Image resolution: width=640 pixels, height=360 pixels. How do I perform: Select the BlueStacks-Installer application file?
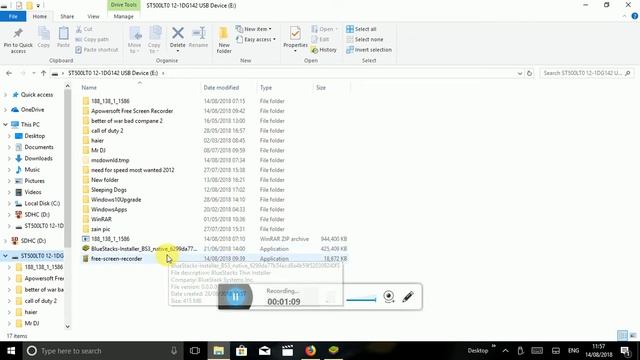(144, 249)
